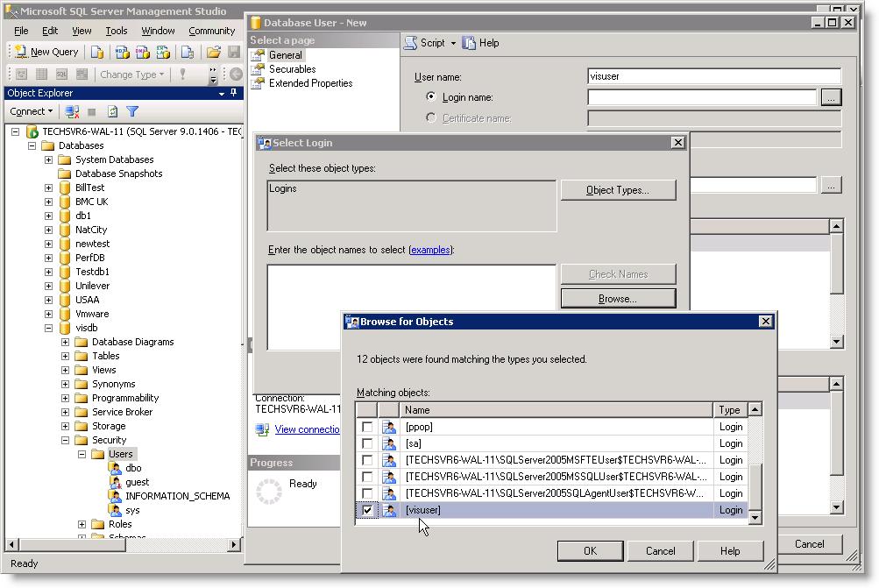The width and height of the screenshot is (879, 588).
Task: Expand the BMC UK database node
Action: pos(49,202)
